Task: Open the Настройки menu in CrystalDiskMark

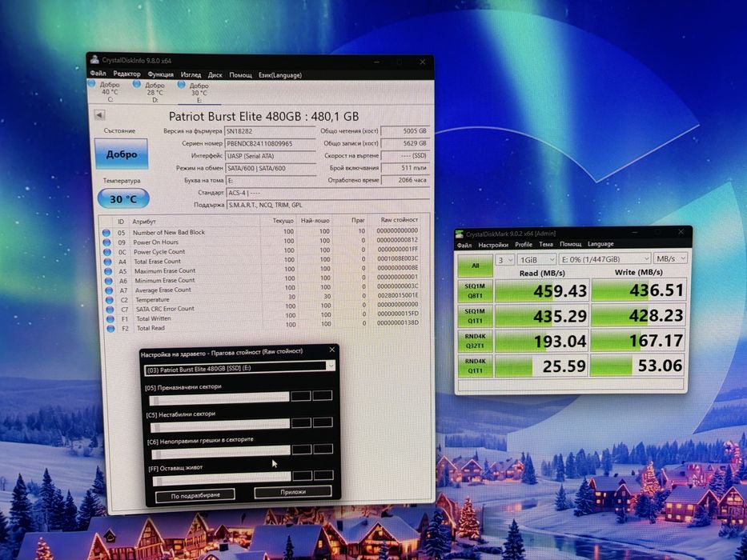Action: click(493, 245)
